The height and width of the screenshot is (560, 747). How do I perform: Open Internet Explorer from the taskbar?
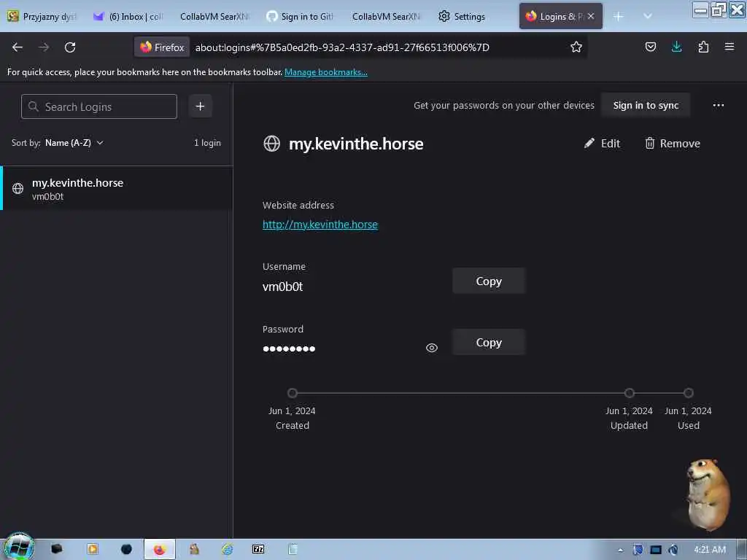coord(228,550)
